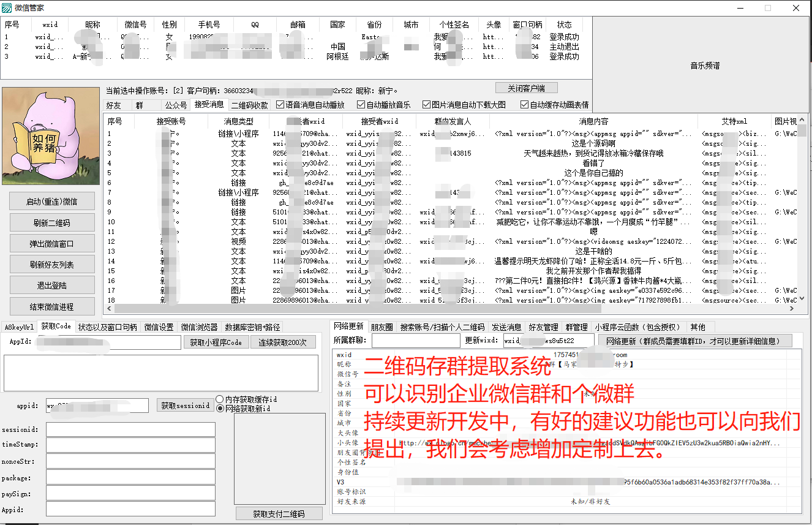This screenshot has height=525, width=812.
Task: Open the 状态以及窗口句柄 tab
Action: 108,327
